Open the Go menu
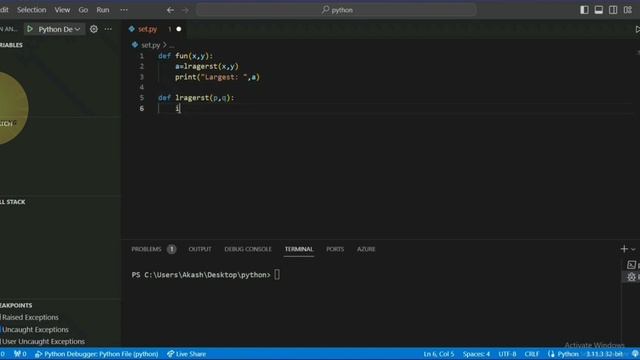Viewport: 640px width, 360px height. tap(83, 10)
